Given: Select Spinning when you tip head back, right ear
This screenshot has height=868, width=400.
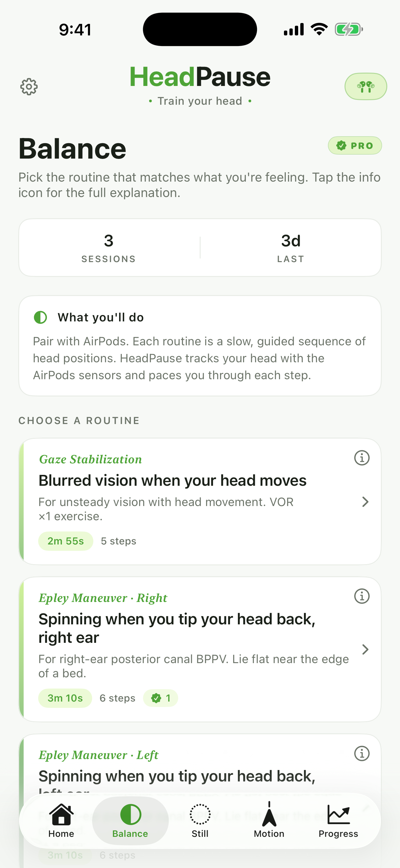Looking at the screenshot, I should [x=177, y=628].
